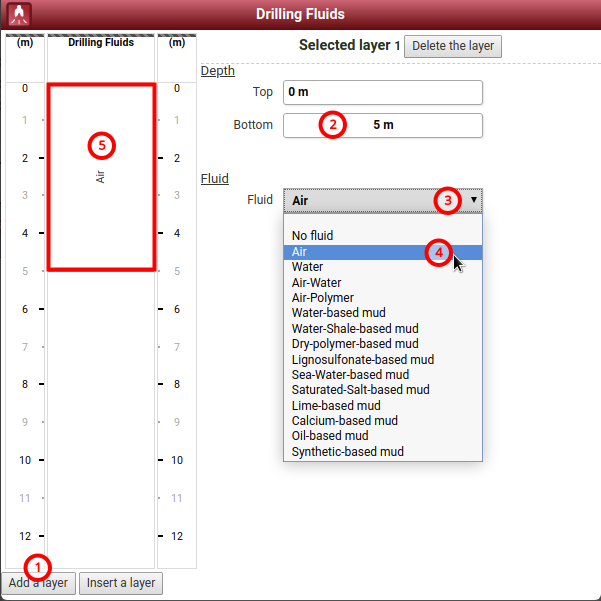Pick Air-Water from the dropdown

pyautogui.click(x=316, y=283)
